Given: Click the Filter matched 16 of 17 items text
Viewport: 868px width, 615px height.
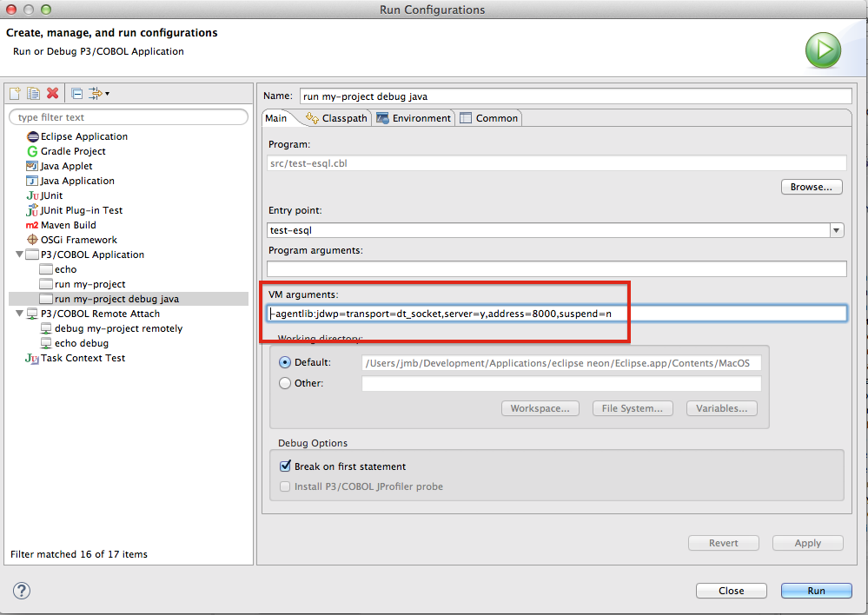Looking at the screenshot, I should point(79,554).
